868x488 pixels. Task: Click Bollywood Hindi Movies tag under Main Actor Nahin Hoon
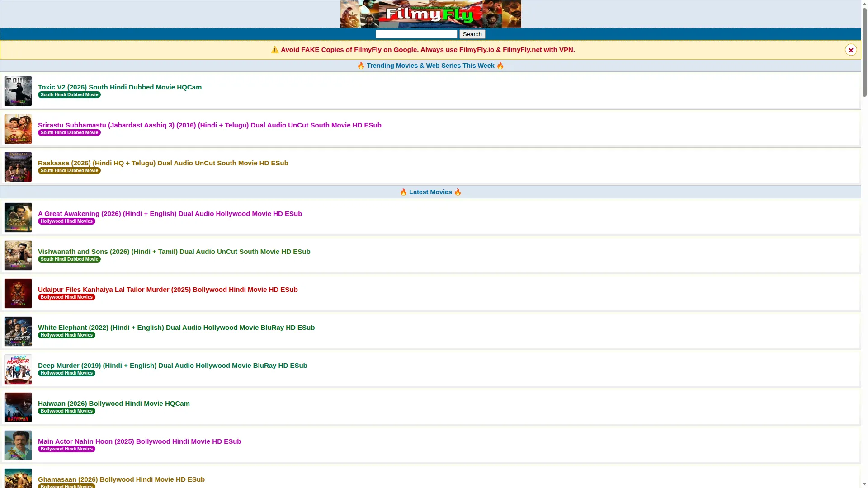(66, 449)
